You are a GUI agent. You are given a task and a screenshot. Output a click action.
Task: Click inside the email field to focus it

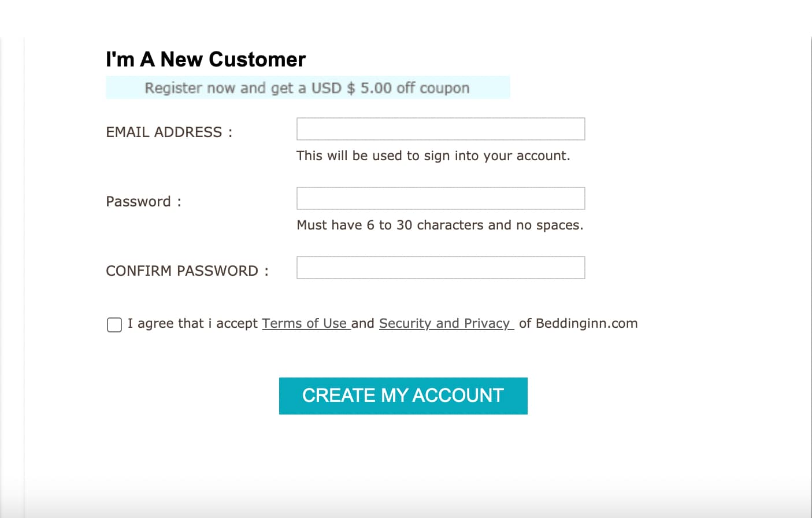click(x=440, y=128)
